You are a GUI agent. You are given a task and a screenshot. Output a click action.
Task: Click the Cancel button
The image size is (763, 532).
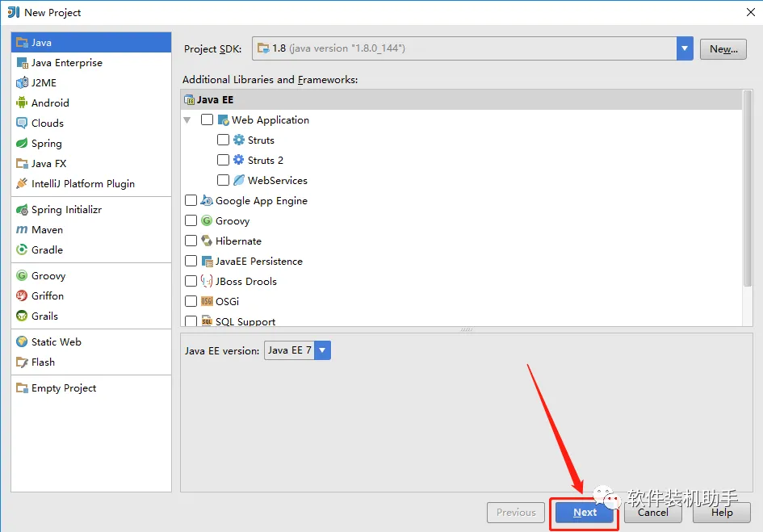click(x=653, y=513)
